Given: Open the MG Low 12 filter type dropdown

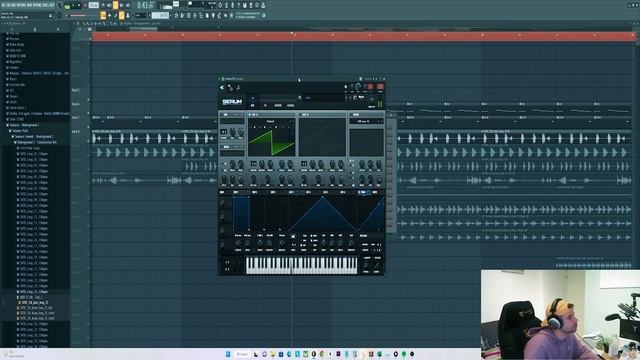Looking at the screenshot, I should [x=363, y=121].
